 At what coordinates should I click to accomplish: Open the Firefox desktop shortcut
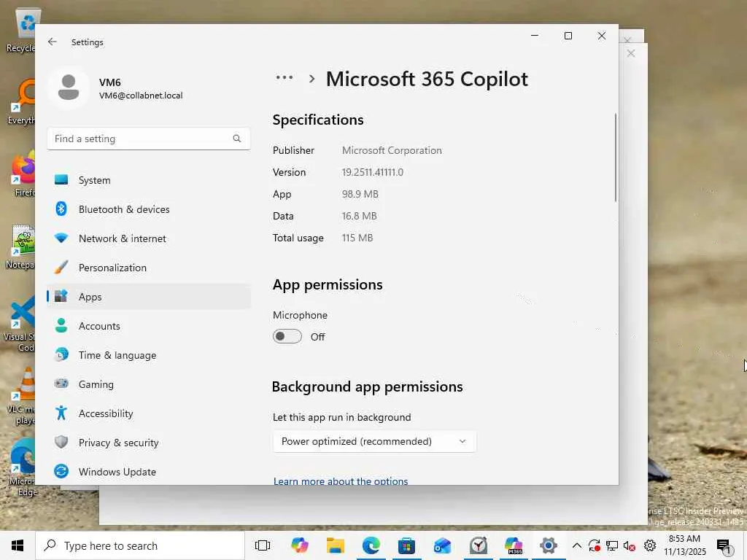click(23, 174)
